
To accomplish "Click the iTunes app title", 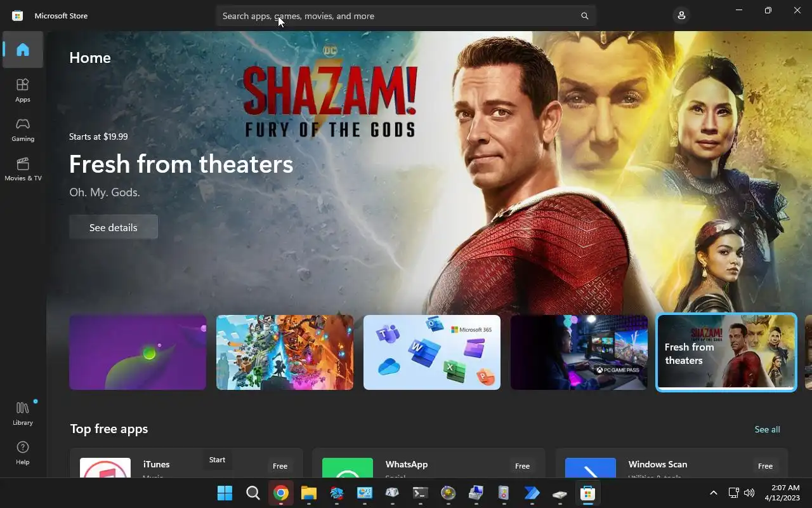I will (x=156, y=464).
